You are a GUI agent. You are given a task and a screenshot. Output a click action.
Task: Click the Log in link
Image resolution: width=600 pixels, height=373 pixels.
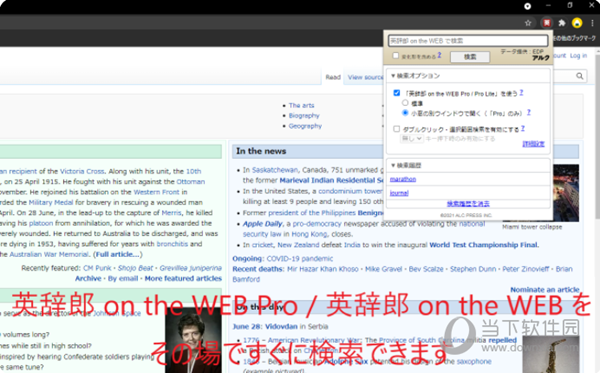point(578,55)
